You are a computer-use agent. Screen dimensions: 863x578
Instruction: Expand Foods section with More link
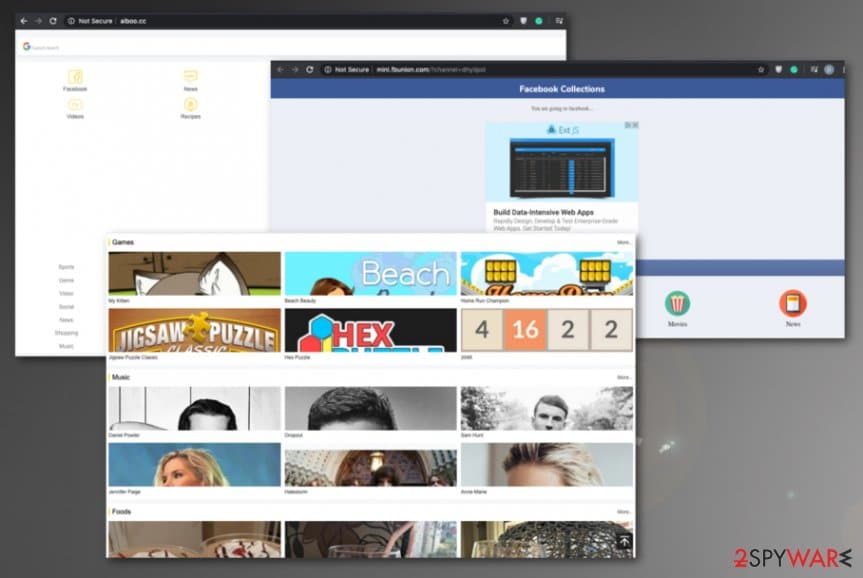click(624, 512)
